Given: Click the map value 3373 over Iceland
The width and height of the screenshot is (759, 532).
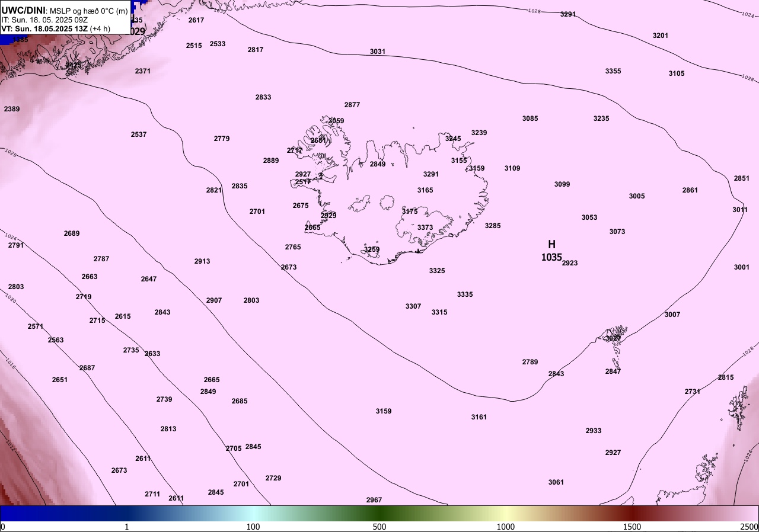Looking at the screenshot, I should click(x=425, y=227).
